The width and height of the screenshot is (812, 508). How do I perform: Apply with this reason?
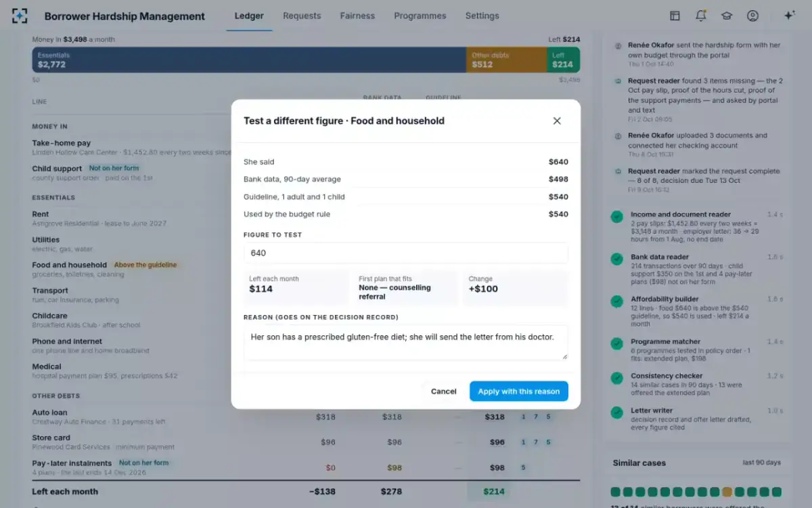point(519,391)
